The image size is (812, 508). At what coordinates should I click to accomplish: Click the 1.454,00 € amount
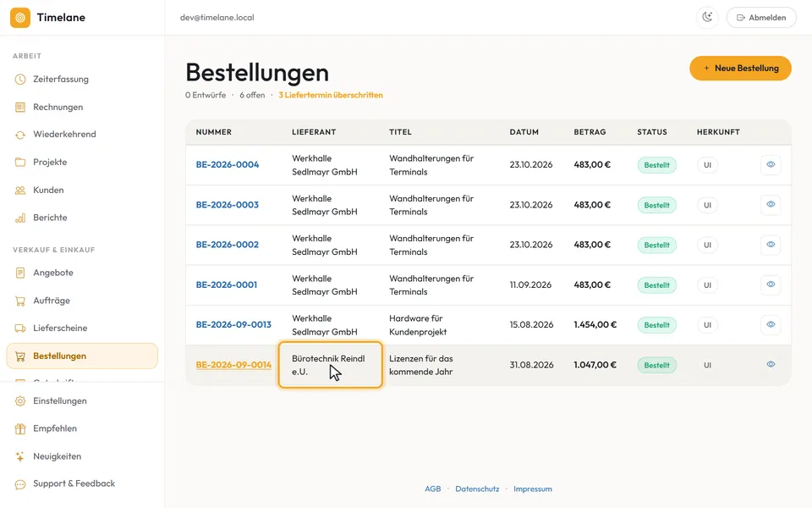595,325
